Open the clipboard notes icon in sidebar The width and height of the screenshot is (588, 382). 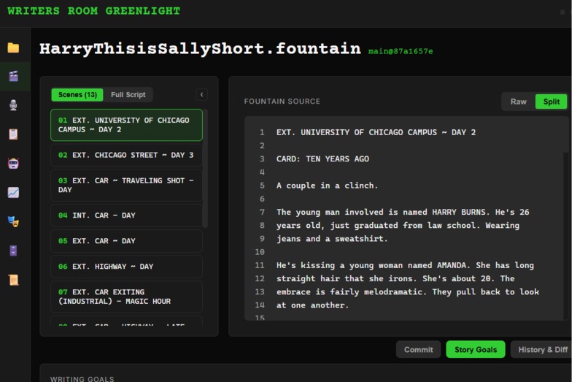pyautogui.click(x=13, y=134)
